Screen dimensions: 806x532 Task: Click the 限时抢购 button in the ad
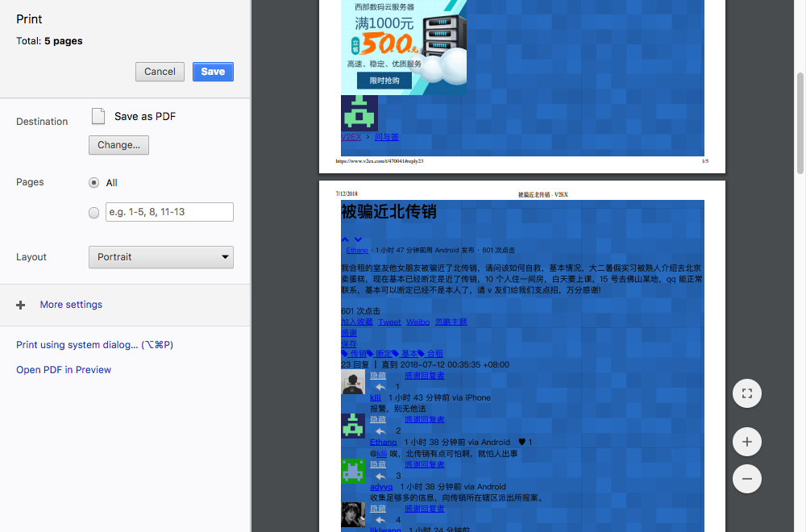pyautogui.click(x=384, y=81)
